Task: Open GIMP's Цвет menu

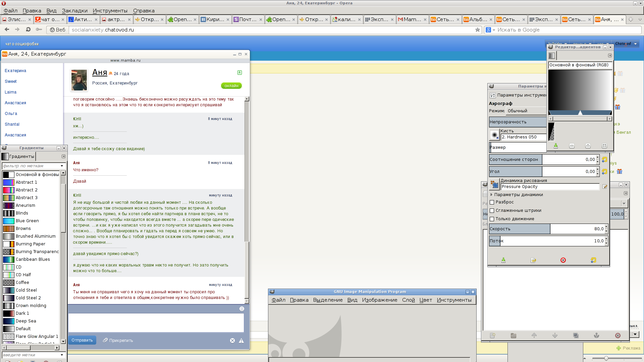Action: tap(426, 300)
